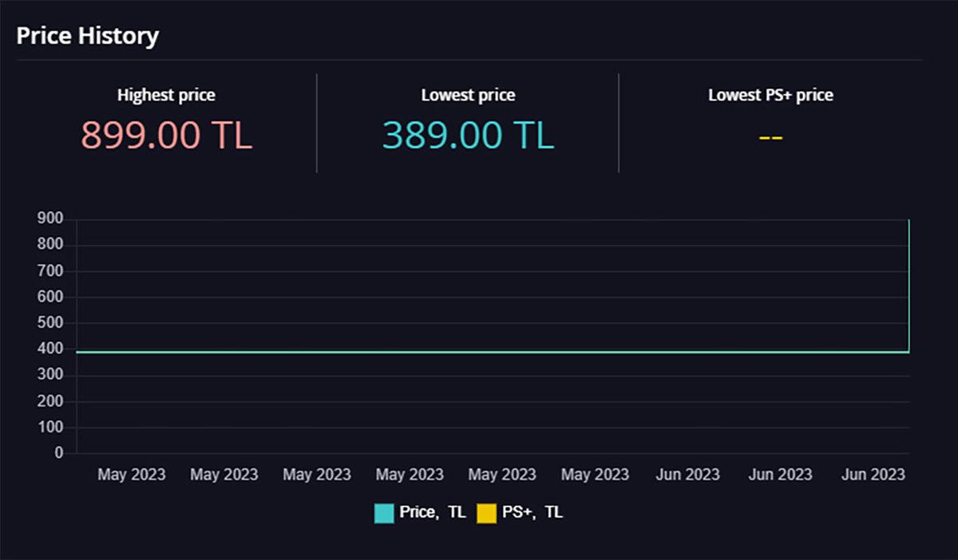Click the last Jun 2023 x-axis label
The image size is (958, 560).
[x=873, y=475]
